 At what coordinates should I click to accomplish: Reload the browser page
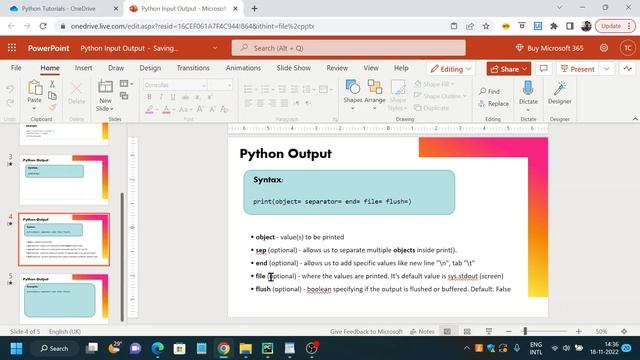(43, 26)
